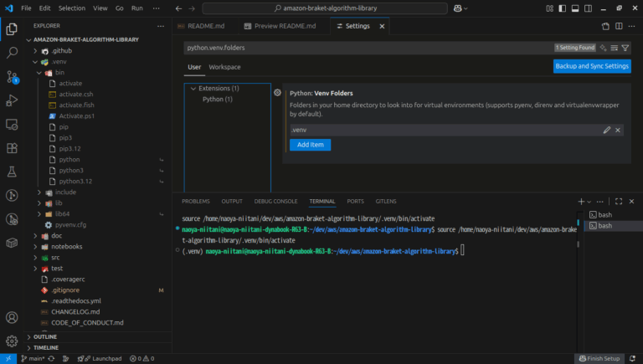Clear the settings search input
This screenshot has height=364, width=643.
[x=615, y=48]
